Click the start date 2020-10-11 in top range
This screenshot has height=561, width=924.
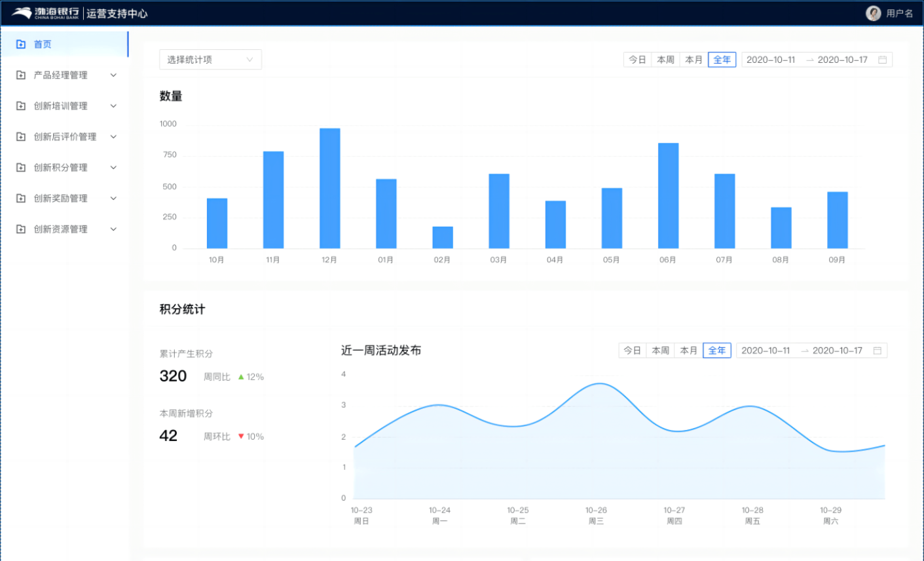tap(771, 60)
